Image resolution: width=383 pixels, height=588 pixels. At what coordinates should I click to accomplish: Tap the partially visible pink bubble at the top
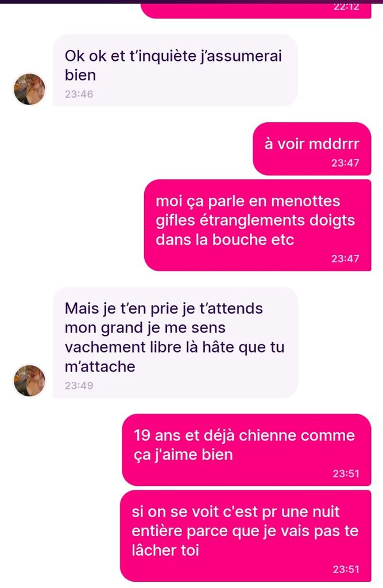[x=256, y=10]
